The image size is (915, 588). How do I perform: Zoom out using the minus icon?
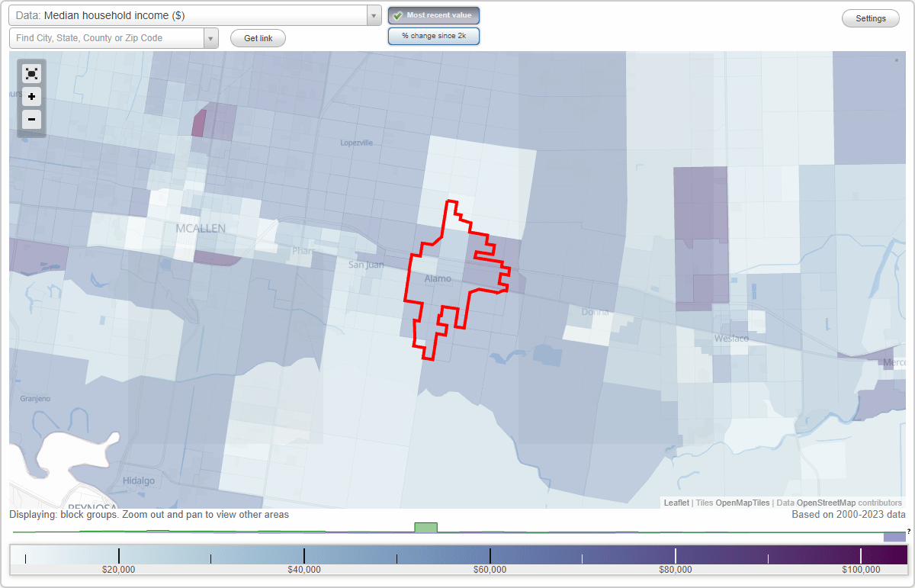[x=31, y=119]
